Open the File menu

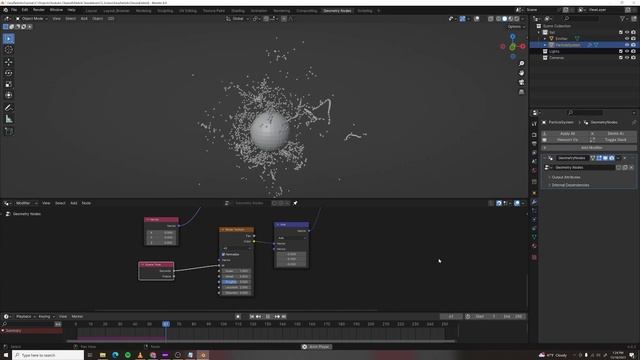[x=14, y=10]
